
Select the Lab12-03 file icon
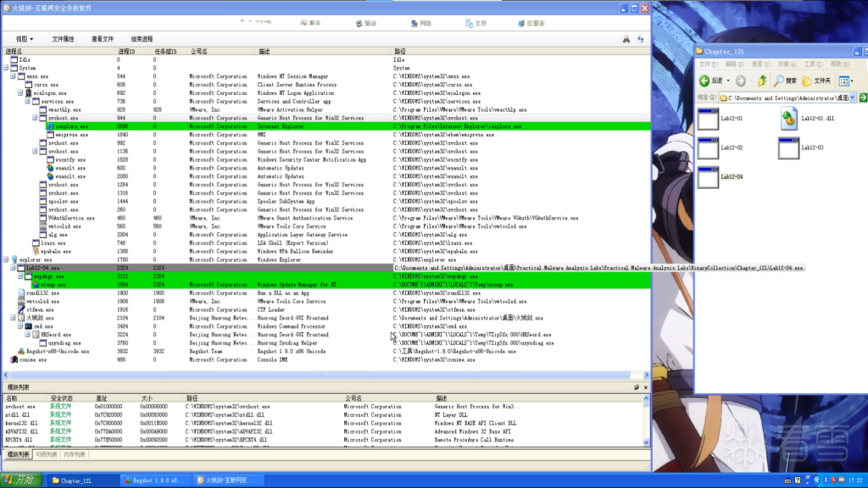pos(789,147)
